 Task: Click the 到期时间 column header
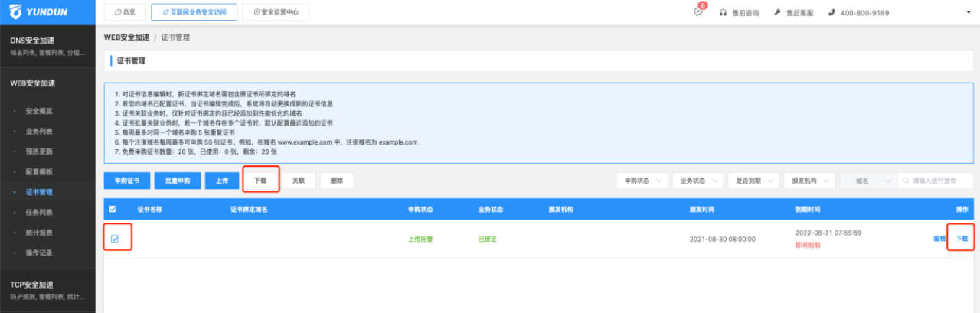pos(808,209)
